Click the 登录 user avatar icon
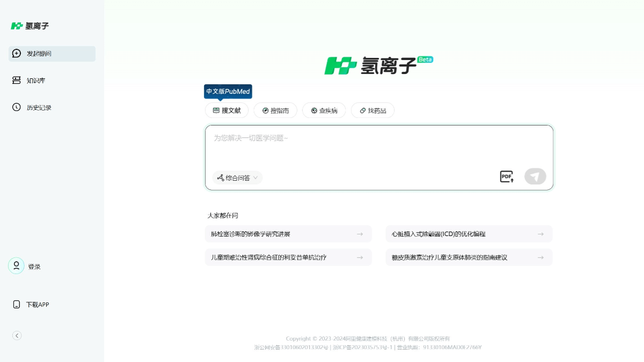 point(16,266)
